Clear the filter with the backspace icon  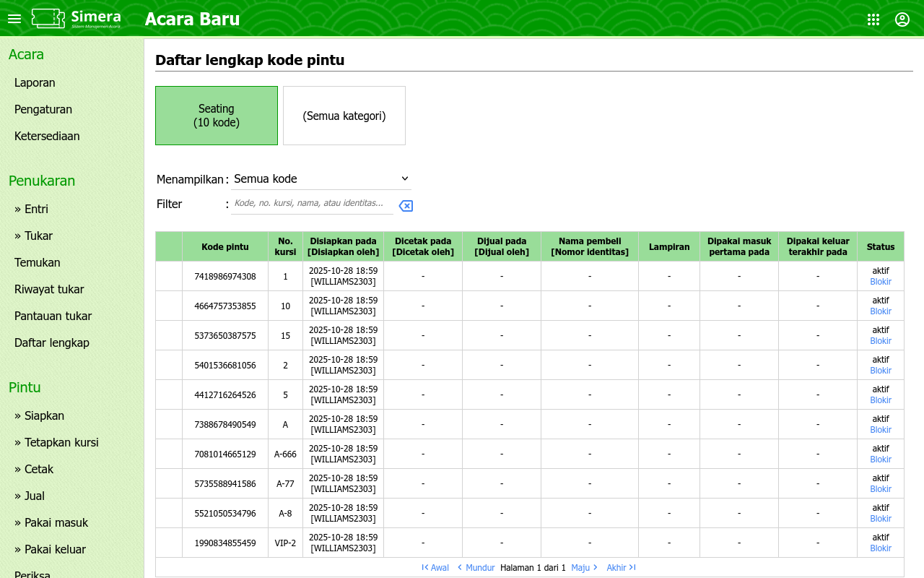pos(406,206)
